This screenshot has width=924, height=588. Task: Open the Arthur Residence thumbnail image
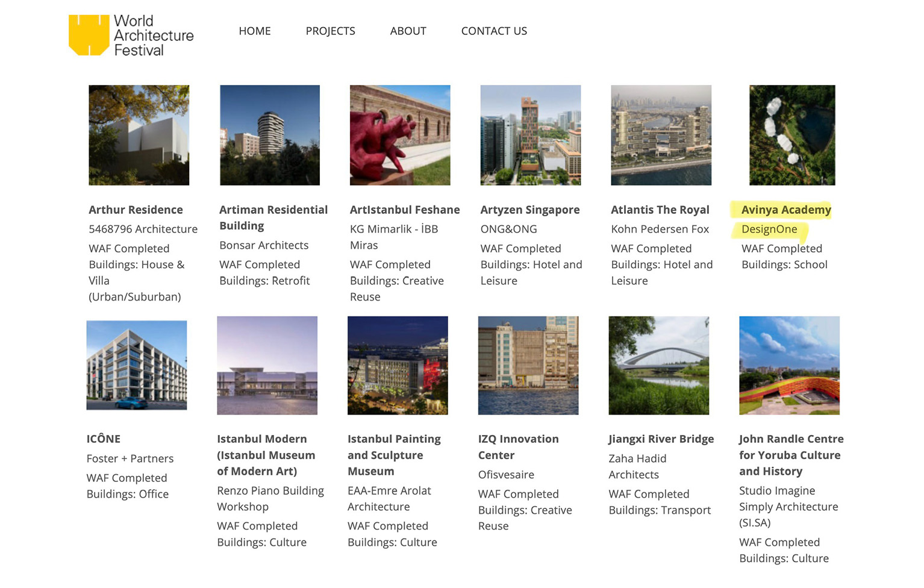[139, 135]
